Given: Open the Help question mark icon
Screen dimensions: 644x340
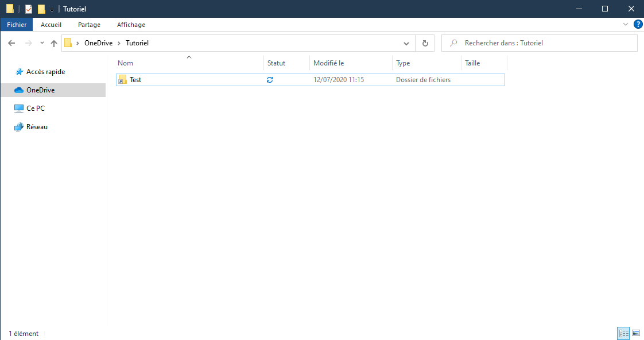Looking at the screenshot, I should click(x=638, y=25).
